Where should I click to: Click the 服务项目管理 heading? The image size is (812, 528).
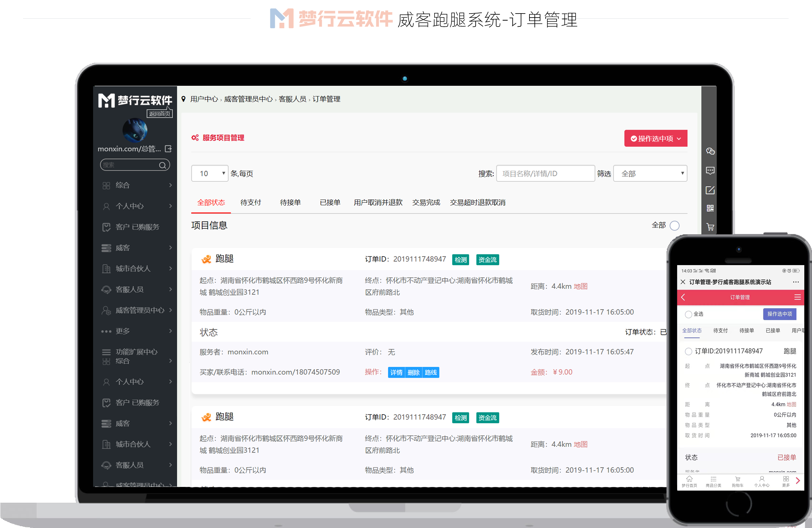coord(223,138)
